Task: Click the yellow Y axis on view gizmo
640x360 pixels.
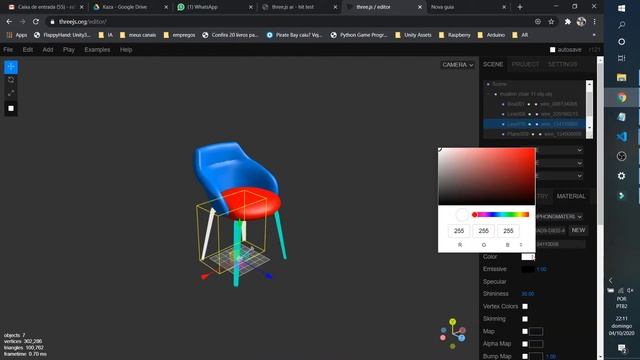Action: pyautogui.click(x=453, y=322)
